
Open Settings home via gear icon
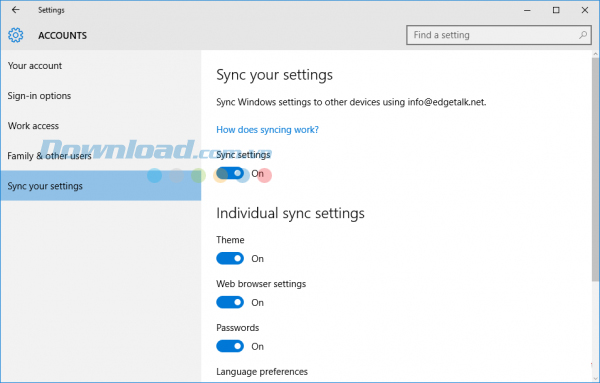click(16, 35)
